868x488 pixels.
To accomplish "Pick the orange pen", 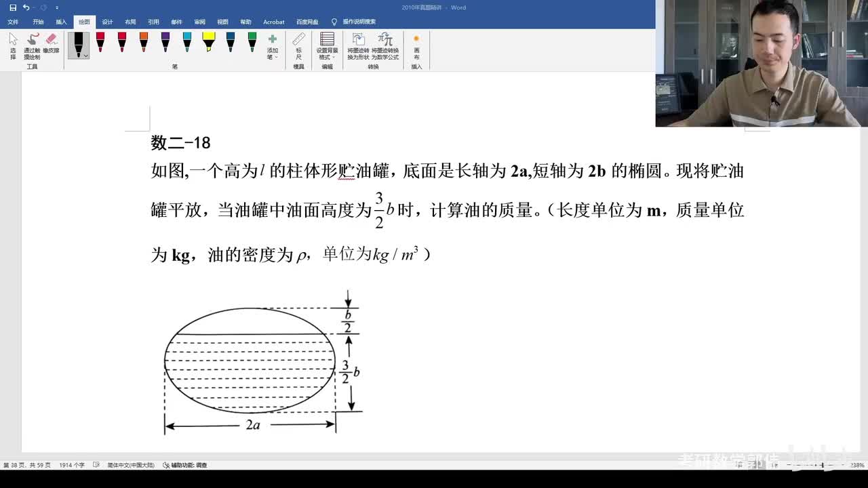I will click(x=144, y=42).
